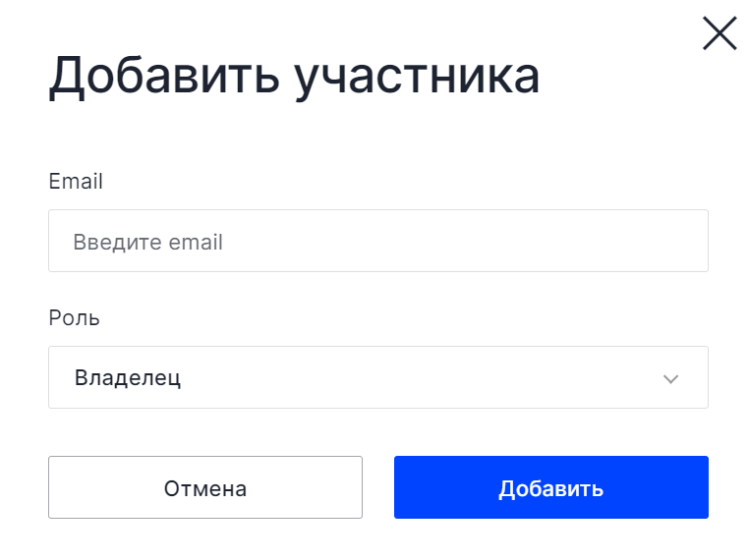Click the Добавить участника heading

[x=294, y=77]
